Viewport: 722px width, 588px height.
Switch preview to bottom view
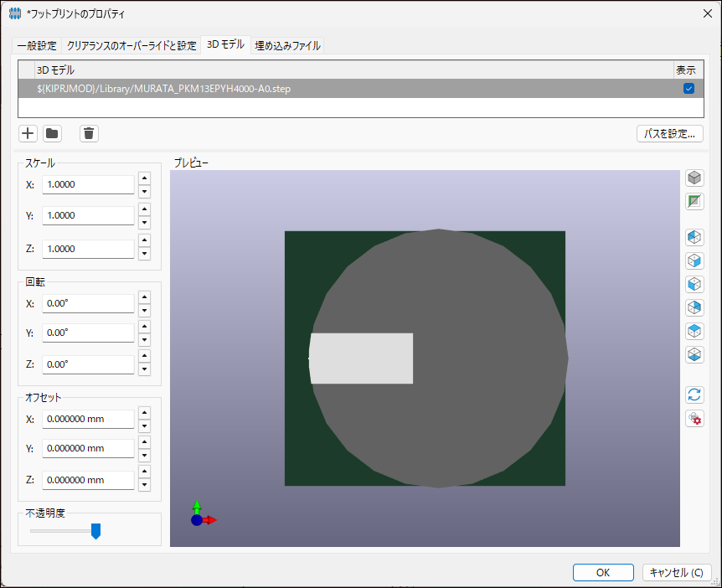[694, 354]
